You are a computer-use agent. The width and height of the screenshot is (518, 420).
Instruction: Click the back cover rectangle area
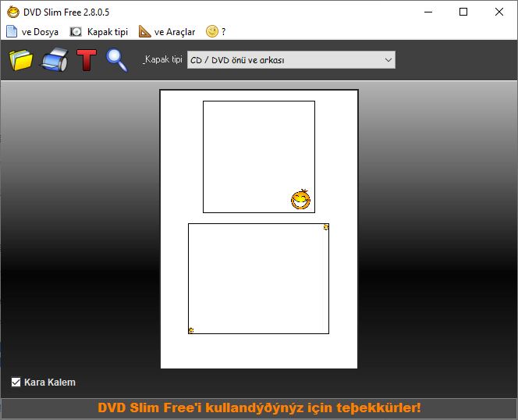click(258, 279)
